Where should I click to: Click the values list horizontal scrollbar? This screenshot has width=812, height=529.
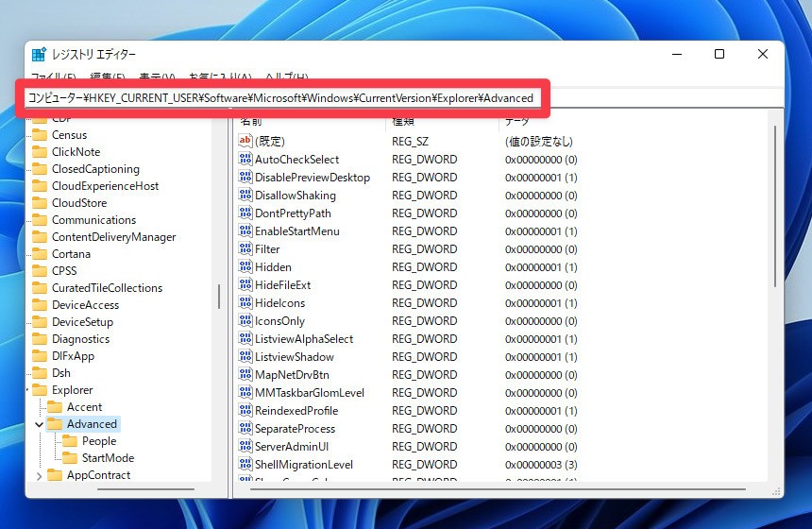coord(498,488)
